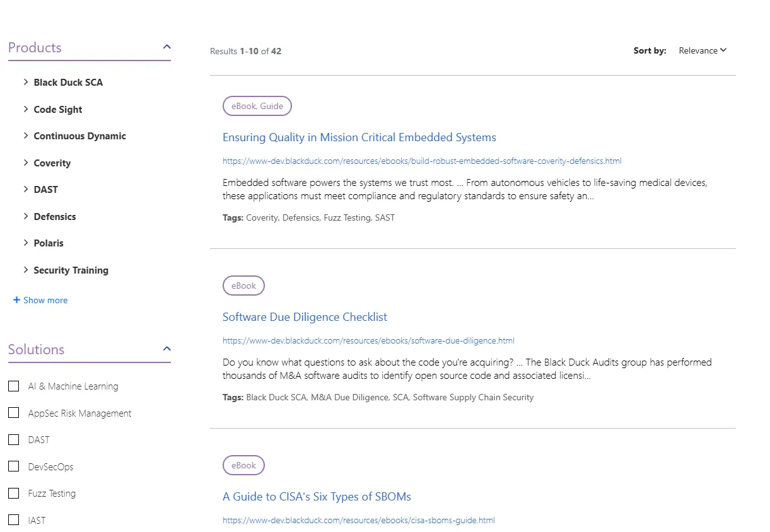Enable the DevSecOps filter checkbox

(13, 466)
